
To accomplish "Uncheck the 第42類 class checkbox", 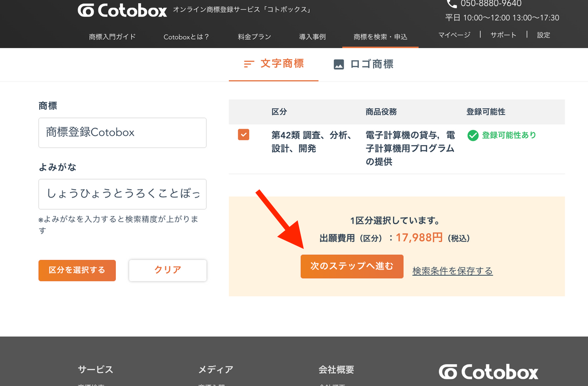I will (x=243, y=135).
